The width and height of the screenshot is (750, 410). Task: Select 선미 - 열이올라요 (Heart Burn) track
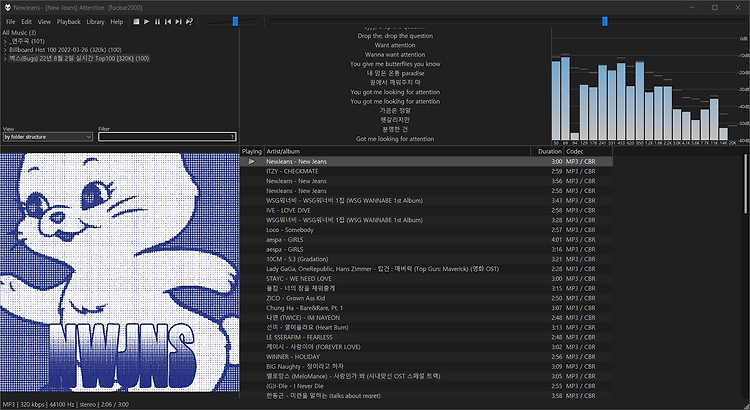(426, 328)
